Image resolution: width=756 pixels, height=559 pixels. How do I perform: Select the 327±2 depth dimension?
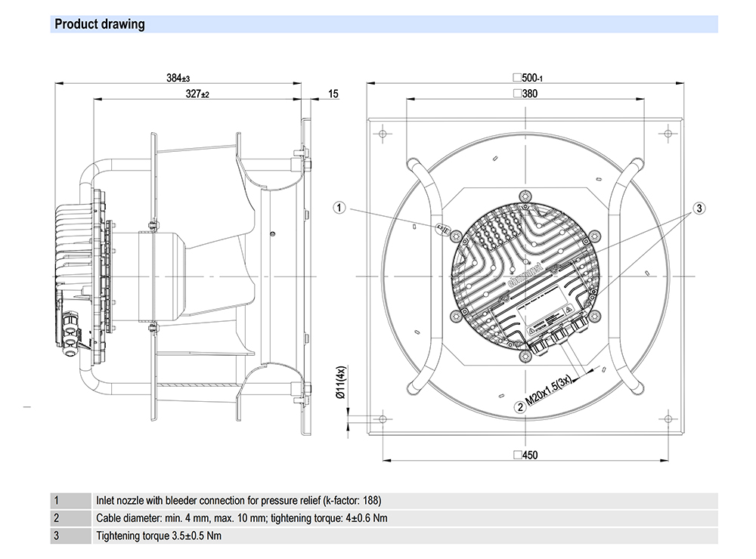197,94
